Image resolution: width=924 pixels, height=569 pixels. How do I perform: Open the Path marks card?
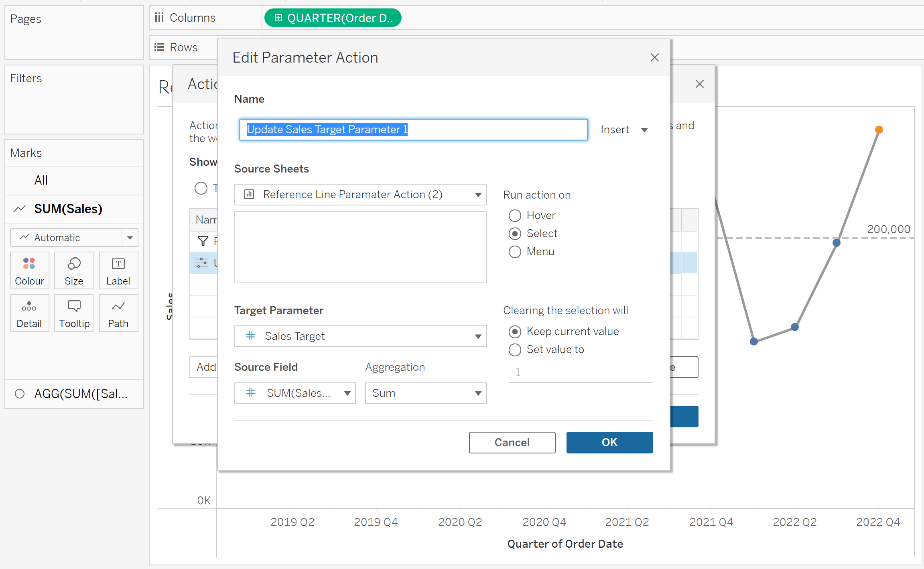point(118,313)
